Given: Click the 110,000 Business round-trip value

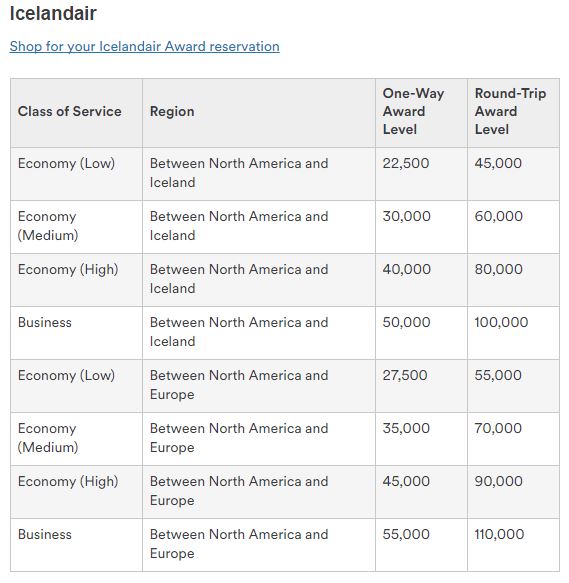Looking at the screenshot, I should pyautogui.click(x=499, y=534).
